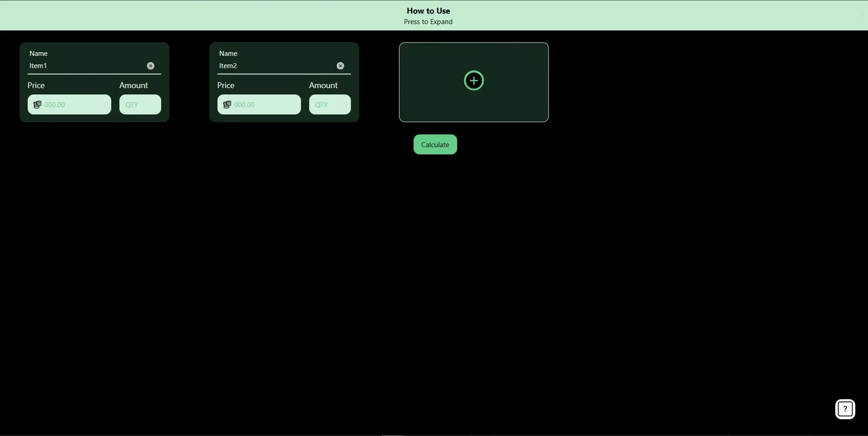Select the Item1 price input
Viewport: 868px width, 436px height.
coord(75,105)
